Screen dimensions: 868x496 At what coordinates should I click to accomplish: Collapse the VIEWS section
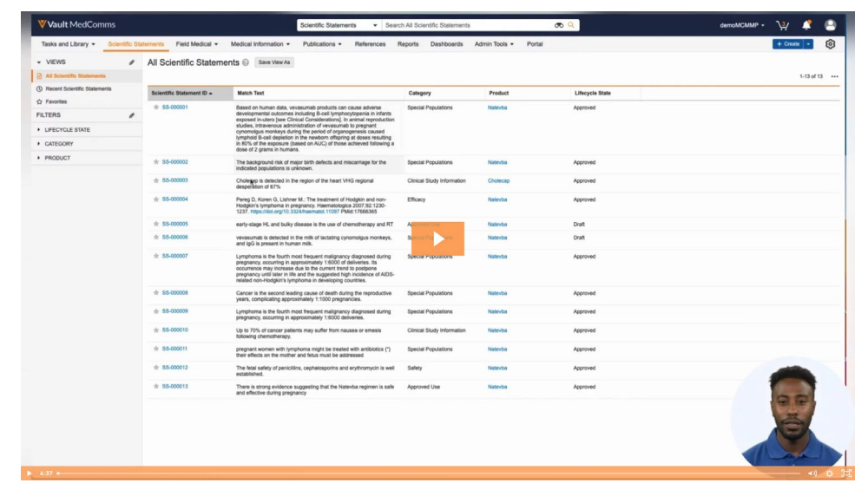(39, 62)
